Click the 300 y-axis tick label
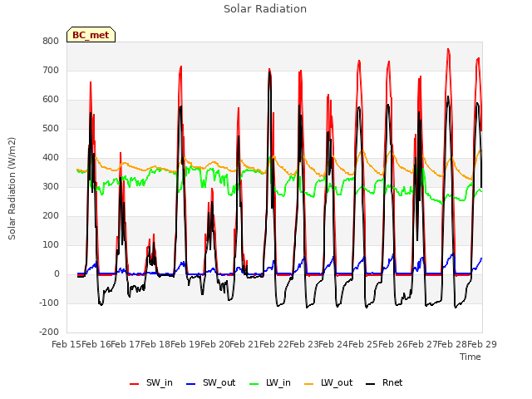Image resolution: width=532 pixels, height=399 pixels. 51,186
